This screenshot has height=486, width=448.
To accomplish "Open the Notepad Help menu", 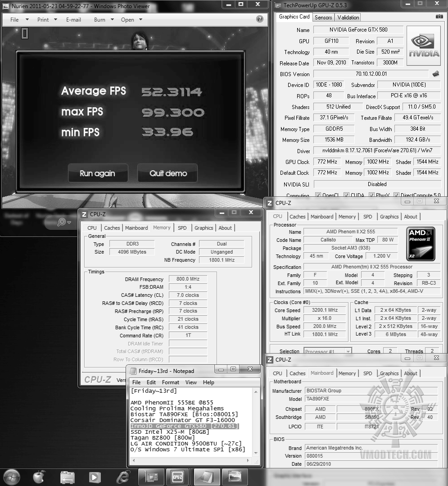I will coord(208,382).
